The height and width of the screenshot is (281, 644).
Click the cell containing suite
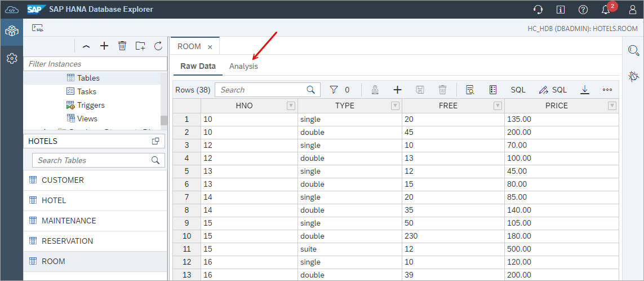(x=350, y=249)
